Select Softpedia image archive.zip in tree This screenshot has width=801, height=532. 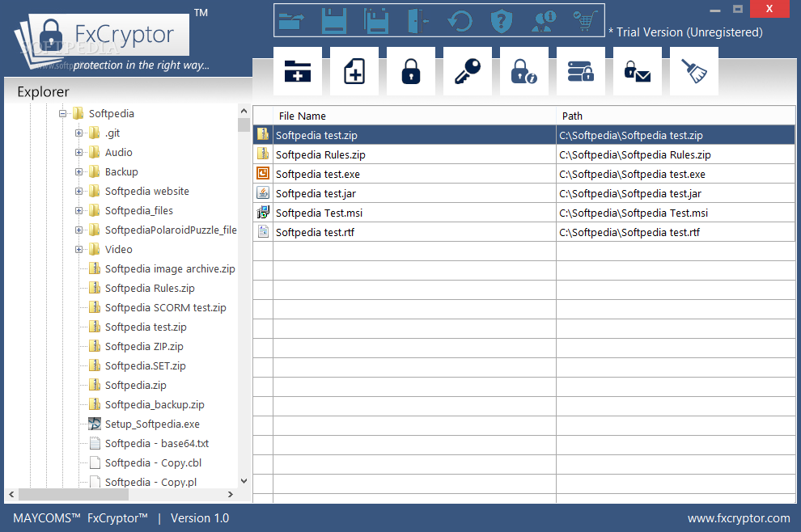[170, 268]
